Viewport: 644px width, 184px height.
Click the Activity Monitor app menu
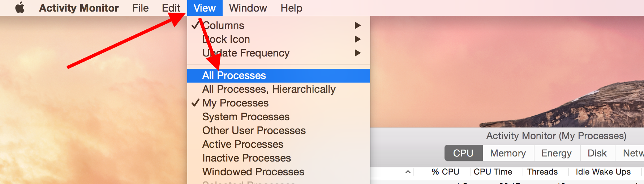pos(79,8)
